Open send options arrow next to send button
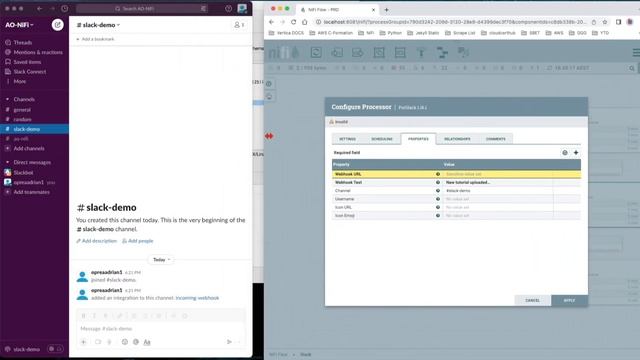 click(239, 342)
